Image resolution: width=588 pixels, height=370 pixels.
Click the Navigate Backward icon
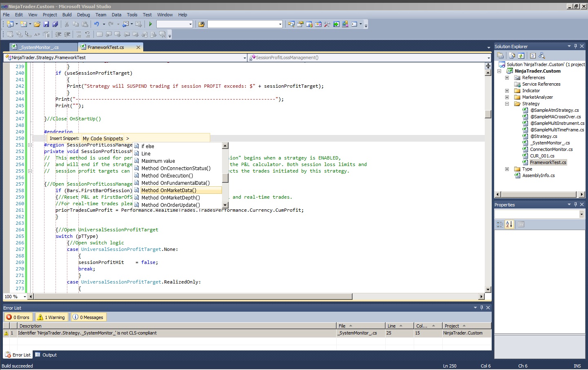[x=125, y=24]
